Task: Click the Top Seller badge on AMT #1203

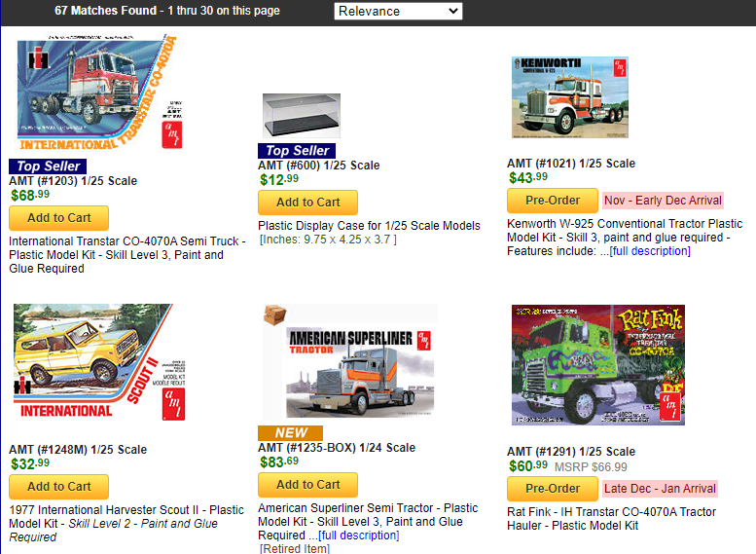Action: coord(48,166)
